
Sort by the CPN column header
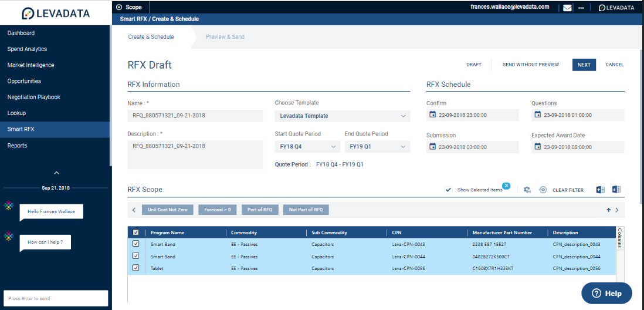(396, 232)
